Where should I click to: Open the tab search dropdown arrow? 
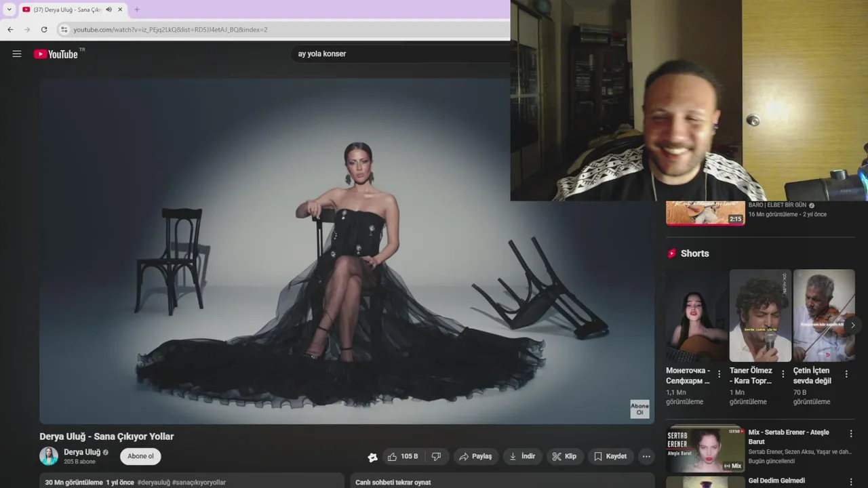tap(9, 9)
